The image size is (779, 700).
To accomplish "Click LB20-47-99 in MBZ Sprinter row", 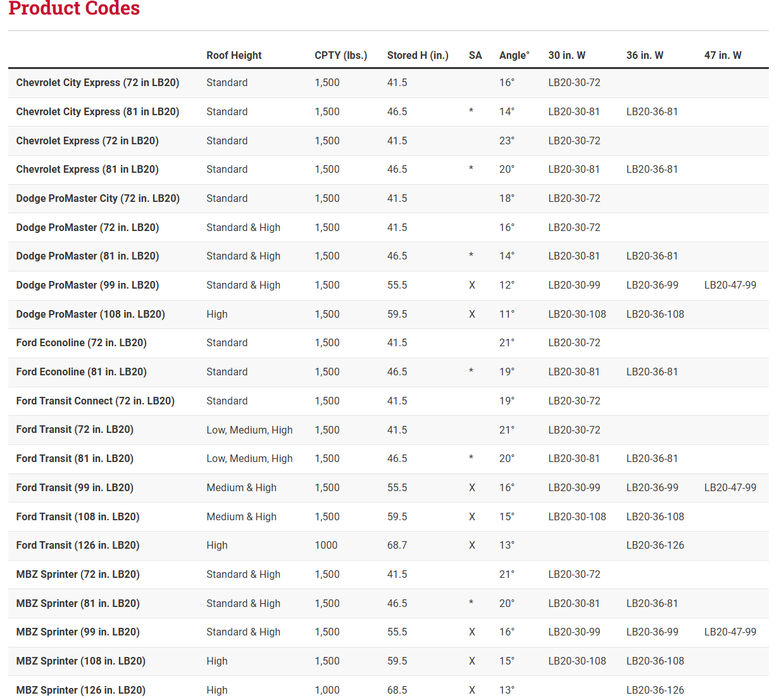I will click(x=730, y=632).
